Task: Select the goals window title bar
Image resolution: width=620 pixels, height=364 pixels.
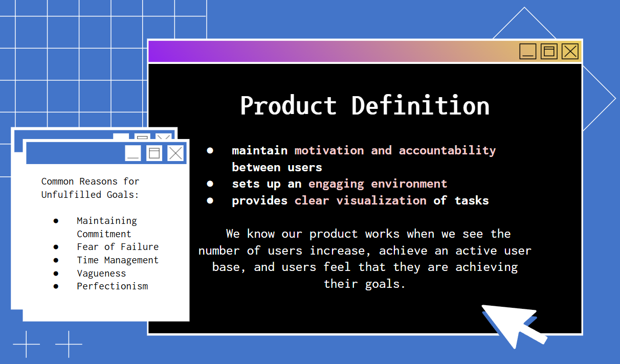Action: pos(77,153)
